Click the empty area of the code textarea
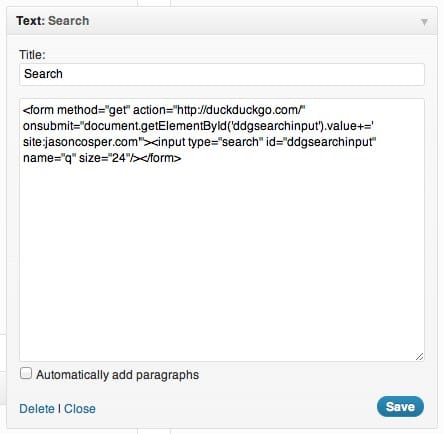This screenshot has width=444, height=434. tap(222, 260)
